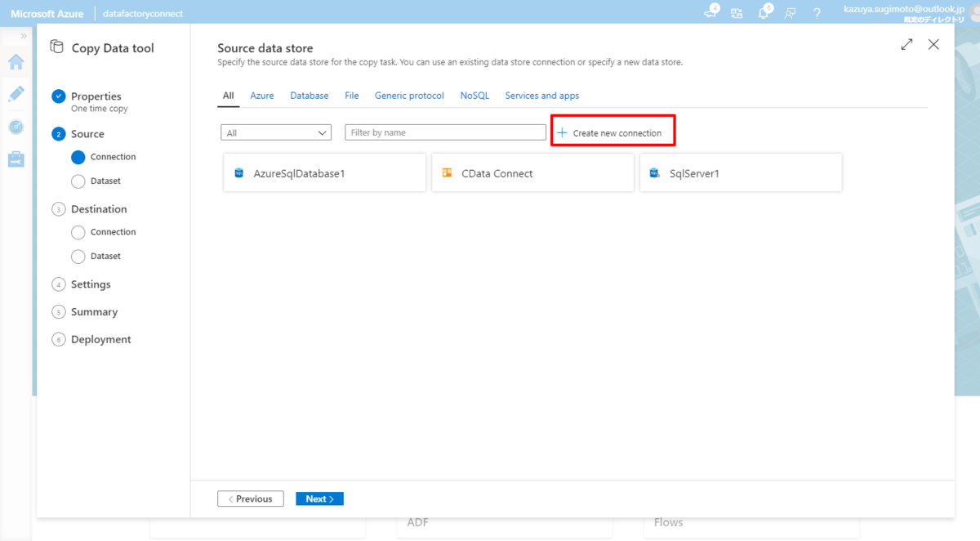Switch to the NoSQL tab
Screen dimensions: 980x541
tap(474, 96)
